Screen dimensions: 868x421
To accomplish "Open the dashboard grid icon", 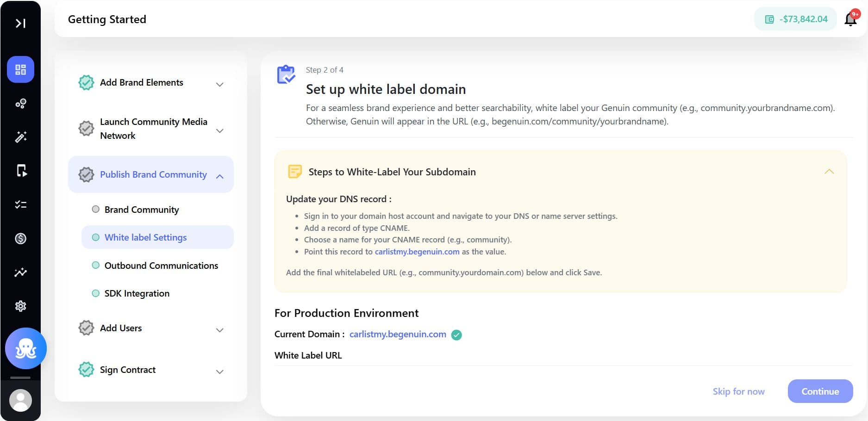I will point(20,69).
